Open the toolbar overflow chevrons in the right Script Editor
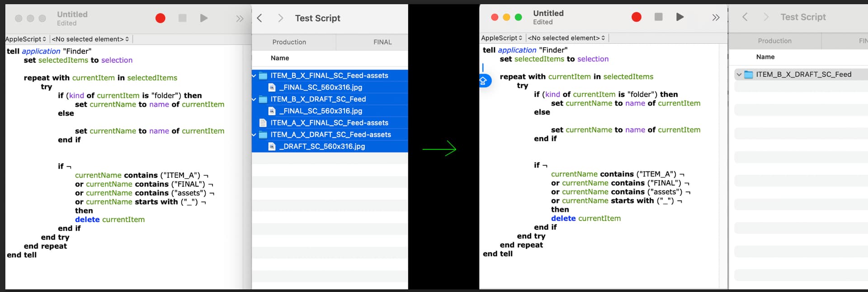This screenshot has width=868, height=292. (x=716, y=17)
